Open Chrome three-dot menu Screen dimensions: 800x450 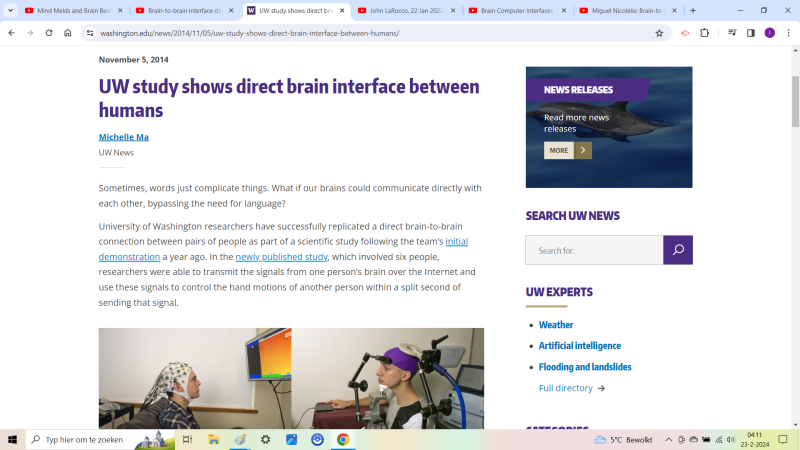point(788,33)
